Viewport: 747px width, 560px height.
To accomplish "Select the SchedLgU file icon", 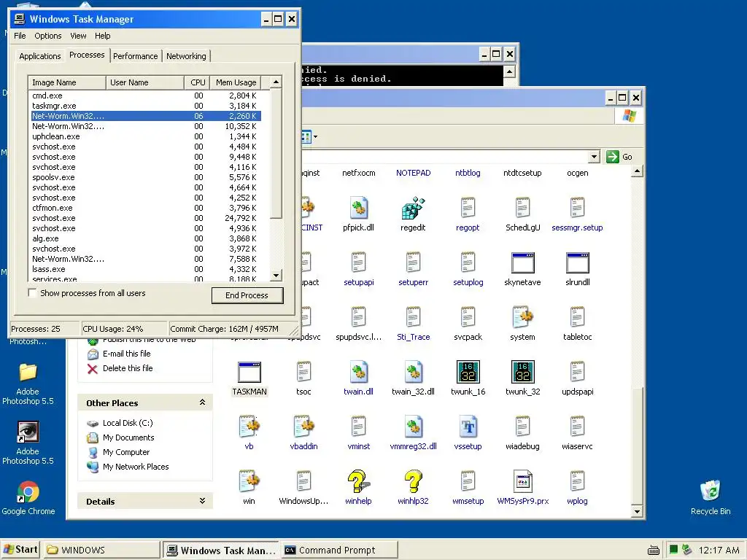I will [x=522, y=208].
